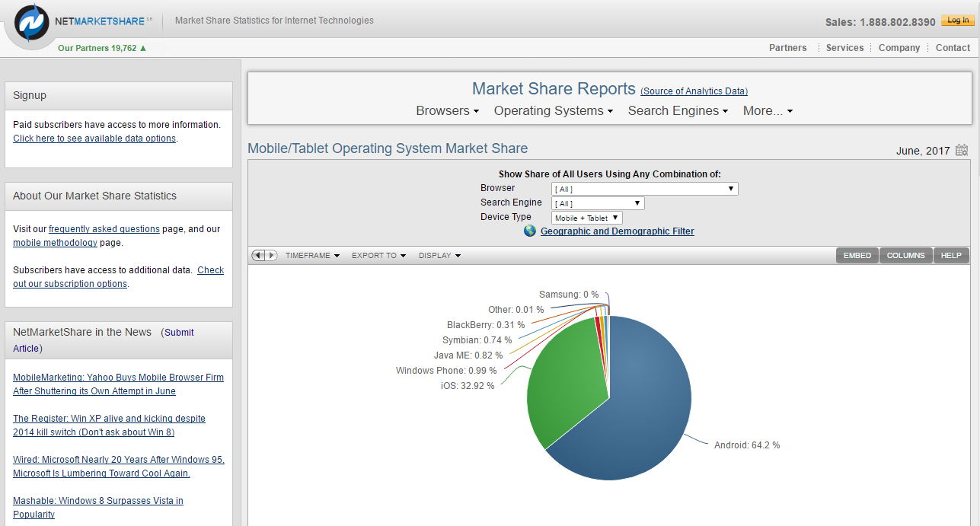
Task: Expand the More... reports menu
Action: (x=768, y=110)
